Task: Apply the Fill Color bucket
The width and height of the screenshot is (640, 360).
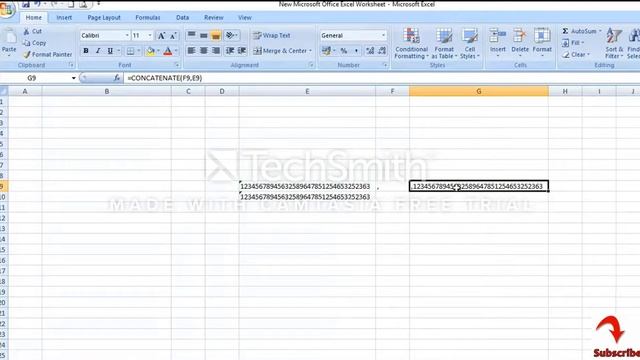Action: click(x=150, y=51)
